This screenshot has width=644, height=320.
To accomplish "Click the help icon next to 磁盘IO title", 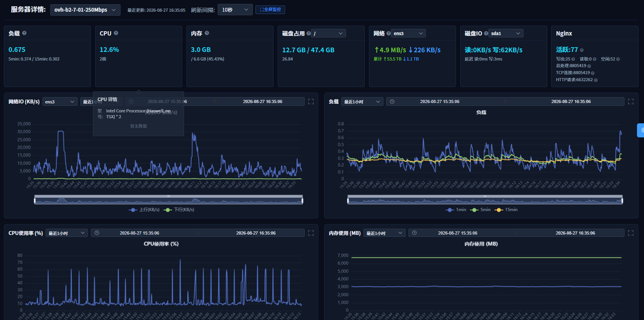I will pyautogui.click(x=486, y=34).
